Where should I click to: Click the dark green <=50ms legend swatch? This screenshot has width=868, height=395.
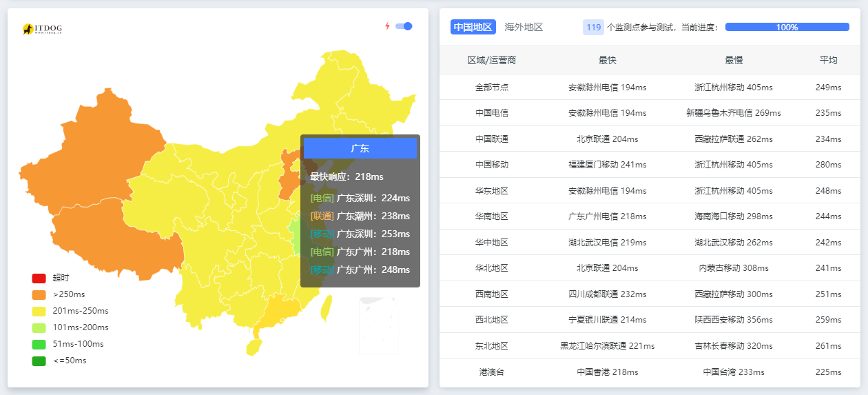tap(39, 361)
